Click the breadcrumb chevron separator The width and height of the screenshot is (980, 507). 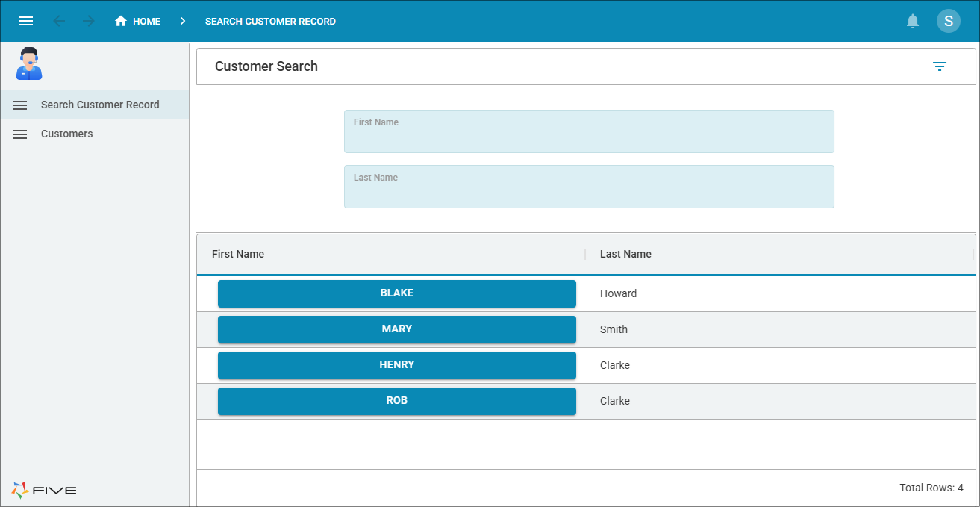[x=183, y=21]
